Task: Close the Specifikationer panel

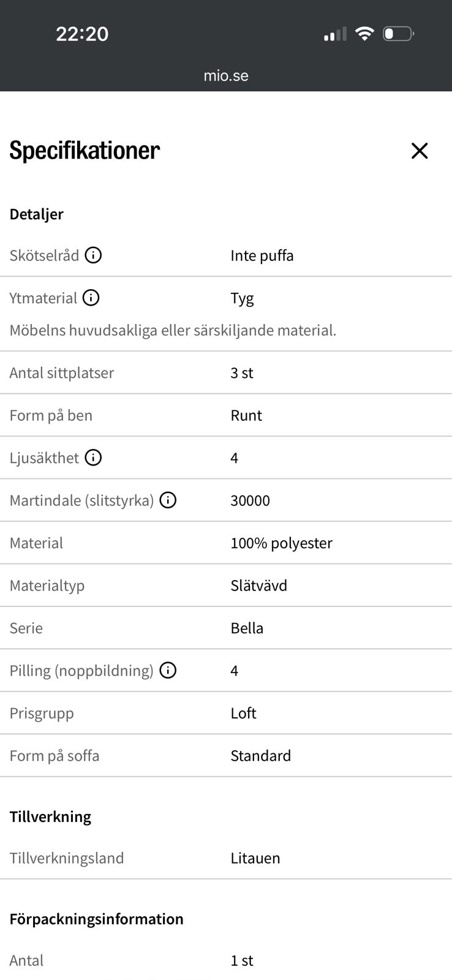Action: coord(420,151)
